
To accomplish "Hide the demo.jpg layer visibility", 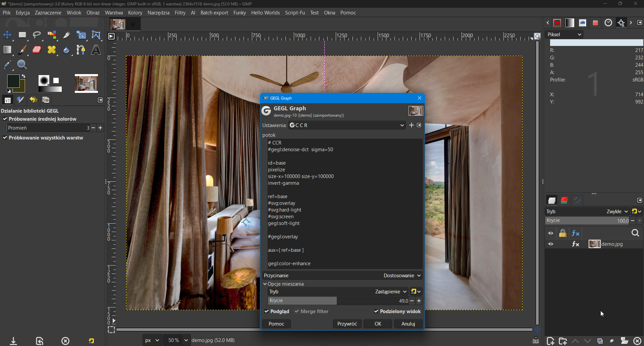I will (x=551, y=244).
